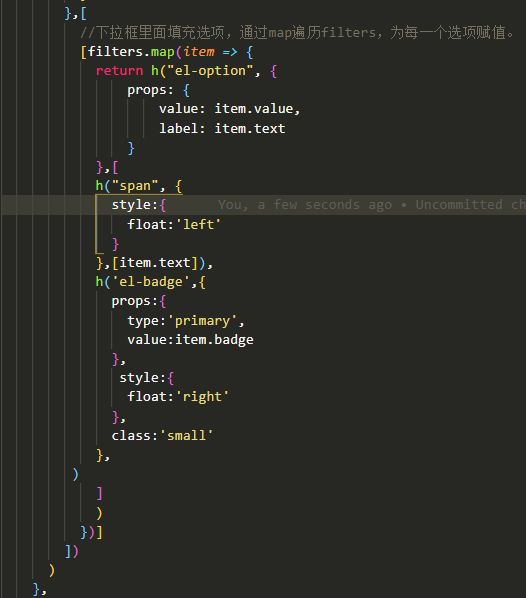Click 'label: item.text' line
The height and width of the screenshot is (598, 526).
[x=222, y=129]
